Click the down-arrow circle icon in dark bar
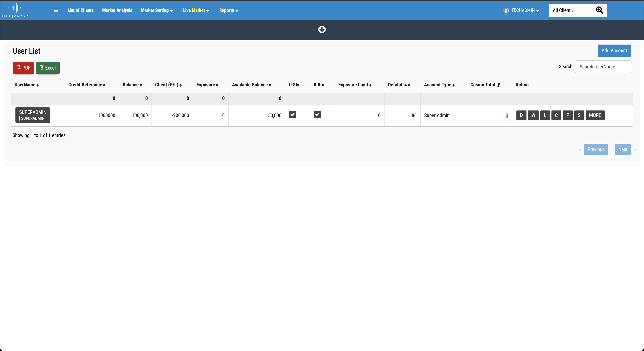 [322, 29]
